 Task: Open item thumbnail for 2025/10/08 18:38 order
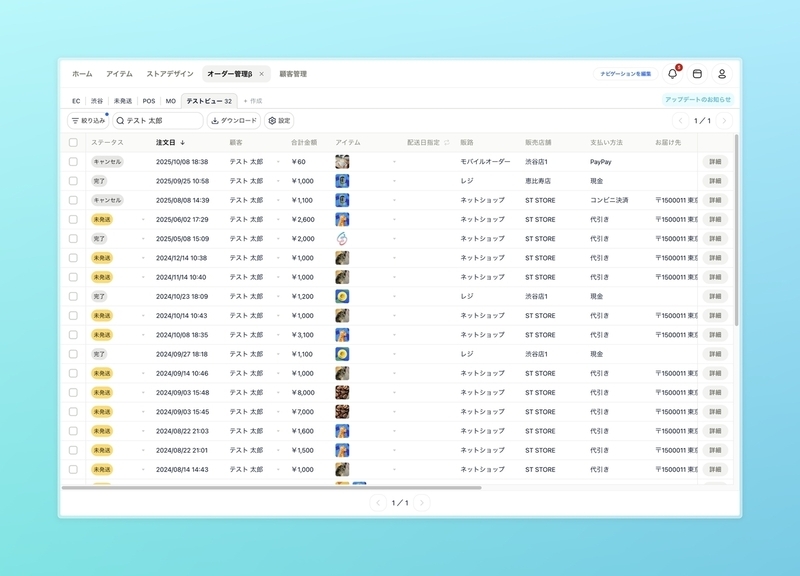click(342, 162)
